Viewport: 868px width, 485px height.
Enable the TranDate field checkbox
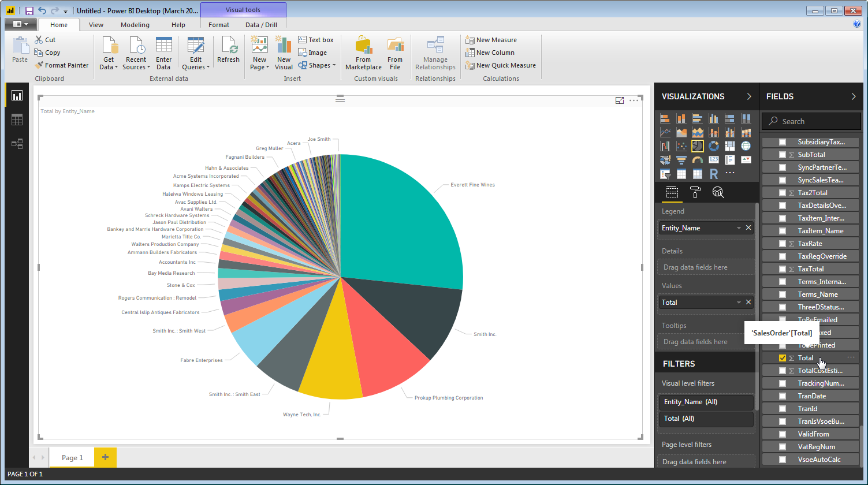point(783,396)
